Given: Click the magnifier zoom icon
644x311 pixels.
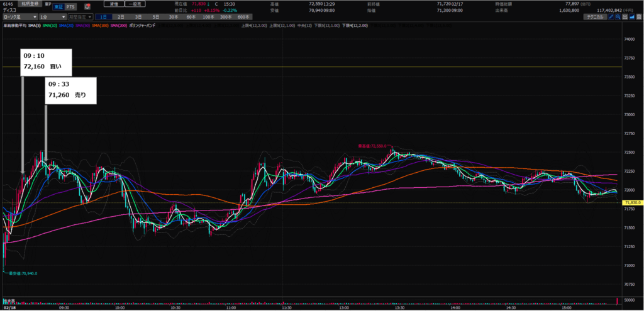Looking at the screenshot, I should pyautogui.click(x=618, y=17).
